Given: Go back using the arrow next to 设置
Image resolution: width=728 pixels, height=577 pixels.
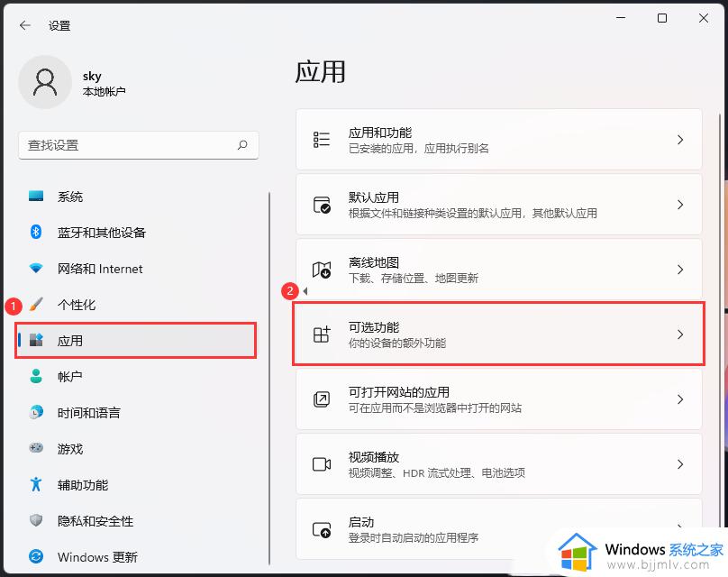Looking at the screenshot, I should coord(25,25).
